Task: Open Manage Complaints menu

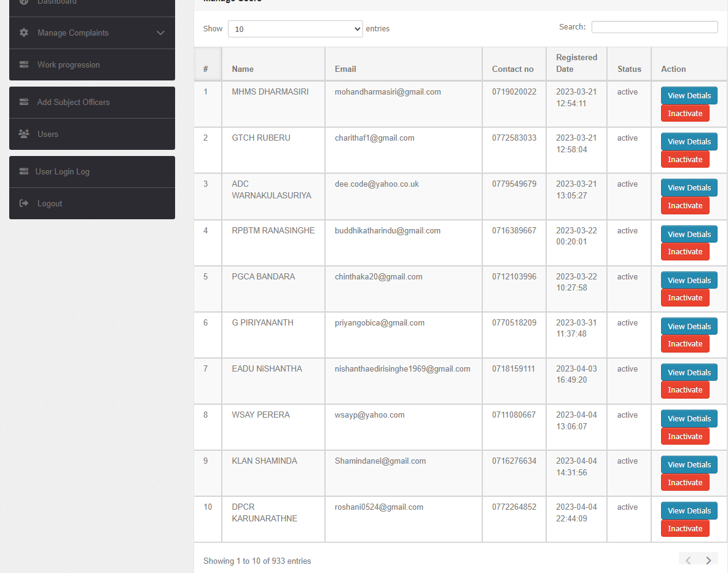Action: pos(92,33)
